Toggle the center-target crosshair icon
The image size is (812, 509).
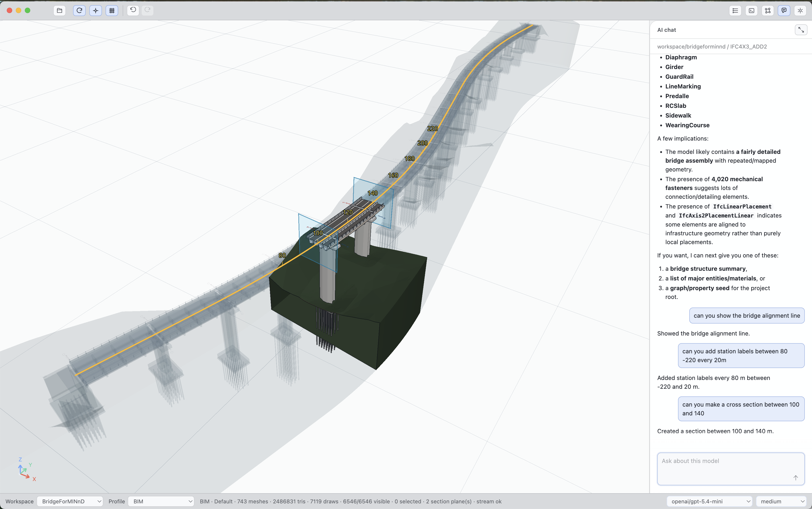coord(96,10)
